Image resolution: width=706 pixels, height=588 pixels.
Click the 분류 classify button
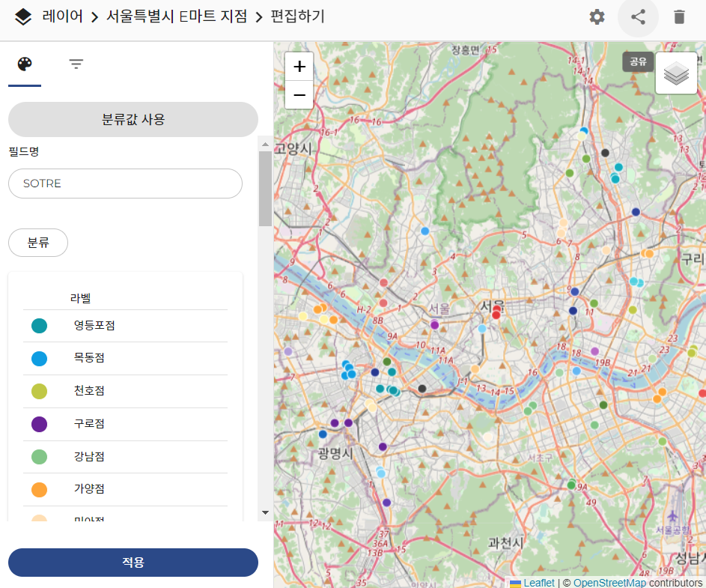point(38,243)
